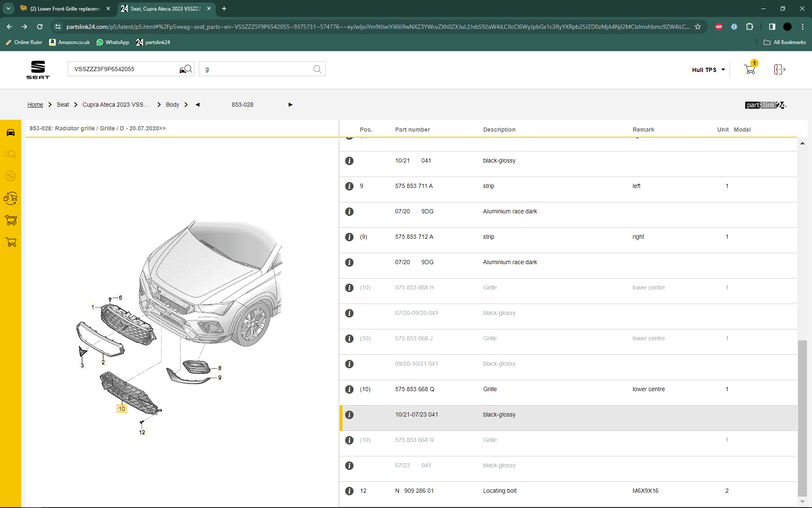Open vehicle icon in yellow sidebar

pyautogui.click(x=11, y=133)
